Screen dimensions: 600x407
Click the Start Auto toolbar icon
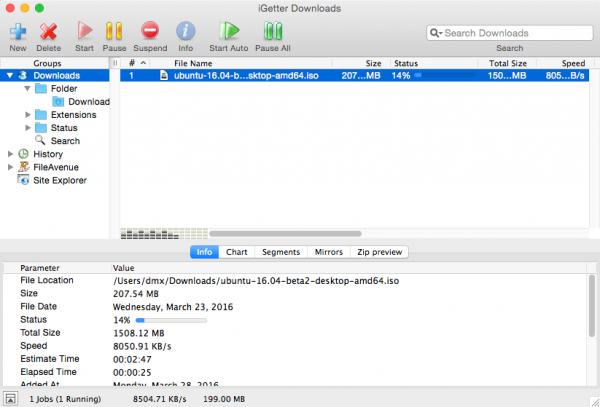pyautogui.click(x=229, y=31)
